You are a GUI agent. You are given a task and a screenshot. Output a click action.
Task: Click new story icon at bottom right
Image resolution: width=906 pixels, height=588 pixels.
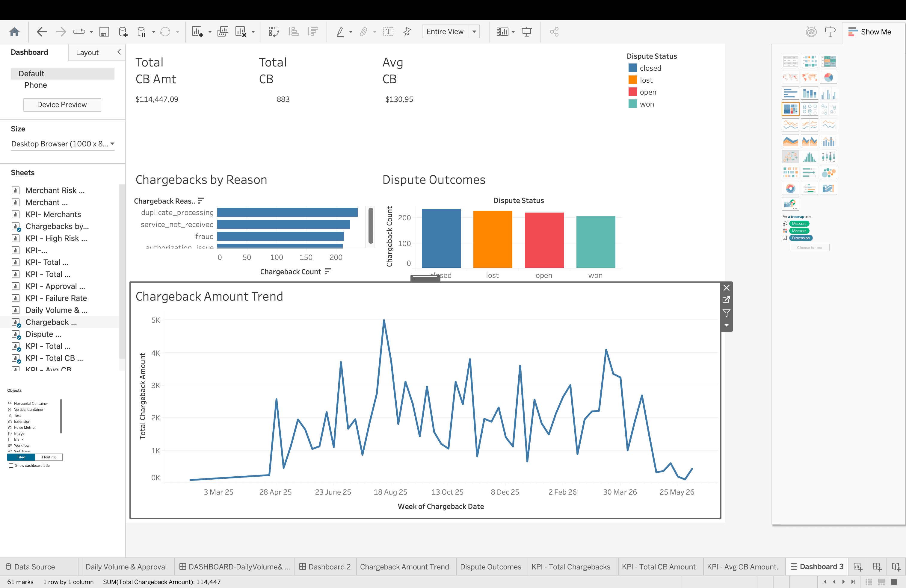(x=896, y=567)
